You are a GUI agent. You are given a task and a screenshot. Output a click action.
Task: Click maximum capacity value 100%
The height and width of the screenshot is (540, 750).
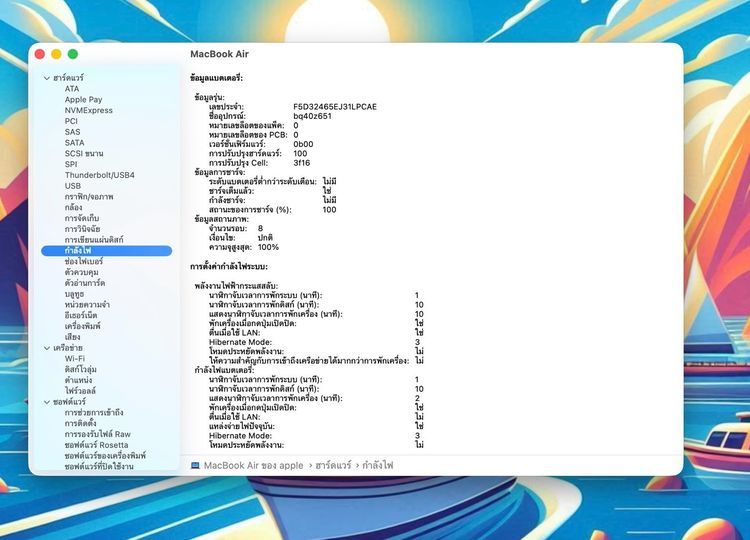[x=268, y=247]
